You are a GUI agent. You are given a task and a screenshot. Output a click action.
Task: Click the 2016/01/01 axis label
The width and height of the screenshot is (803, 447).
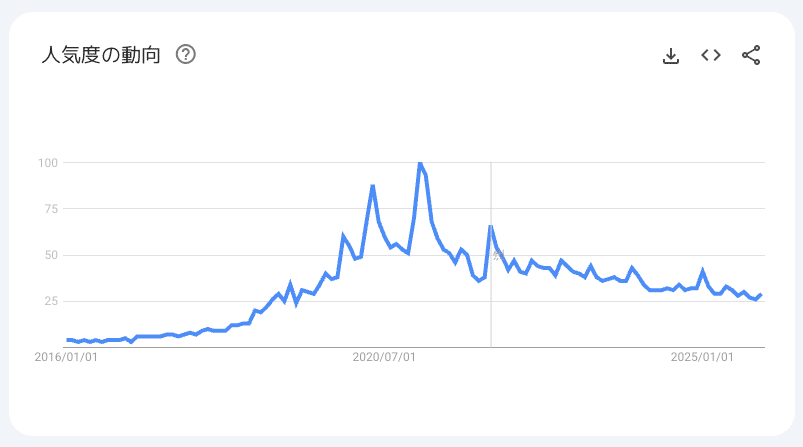click(66, 357)
